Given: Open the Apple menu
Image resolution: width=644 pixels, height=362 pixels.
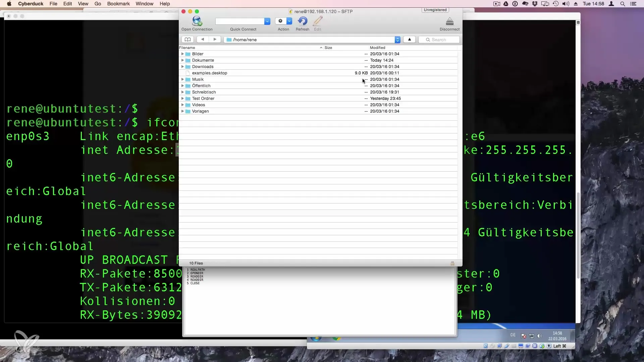Looking at the screenshot, I should coord(9,4).
